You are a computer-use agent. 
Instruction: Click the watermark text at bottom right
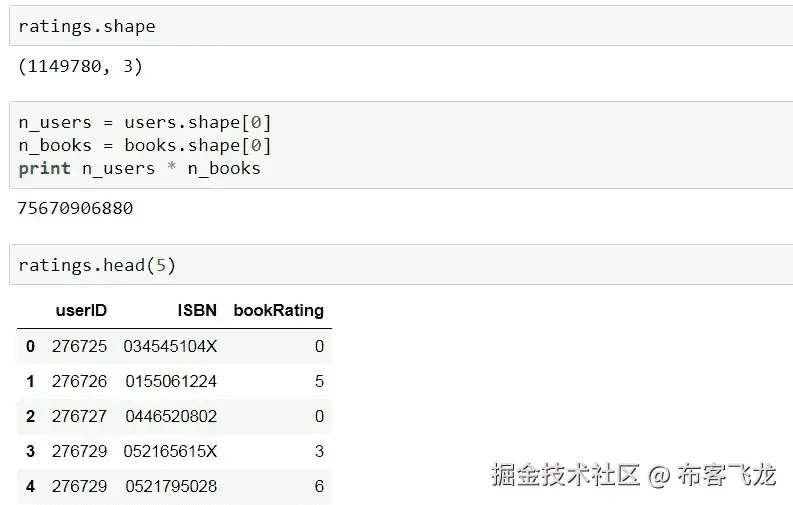tap(633, 474)
